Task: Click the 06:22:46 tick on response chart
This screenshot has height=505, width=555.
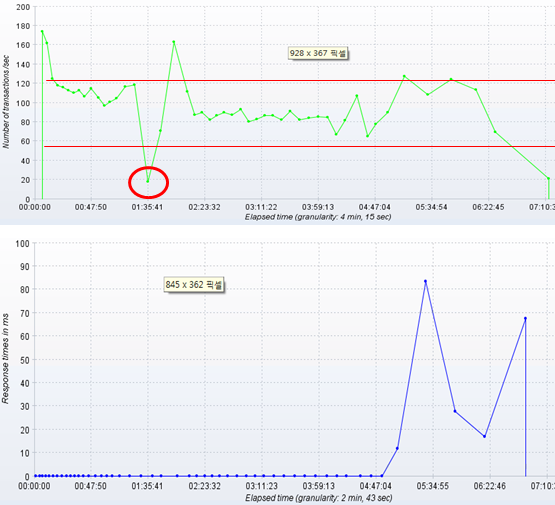Action: pos(490,486)
